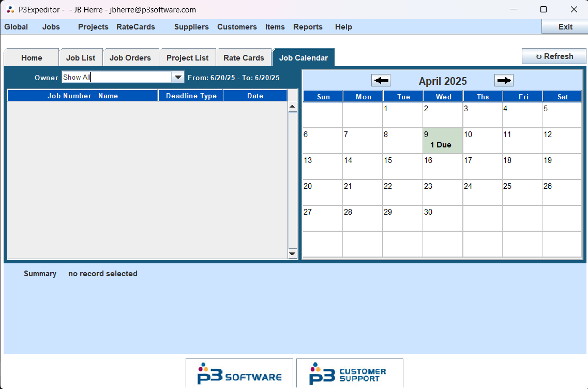
Task: Open the P3 Customer Support logo link
Action: coord(350,373)
